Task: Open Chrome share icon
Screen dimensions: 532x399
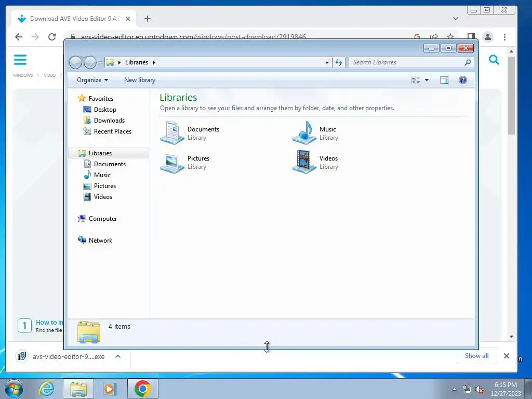Action: click(434, 36)
